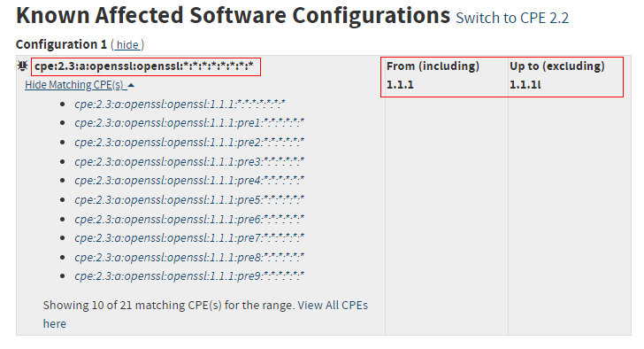Image resolution: width=644 pixels, height=349 pixels.
Task: Click CPE entry openssl 1.1.1:pre7
Action: [x=189, y=238]
